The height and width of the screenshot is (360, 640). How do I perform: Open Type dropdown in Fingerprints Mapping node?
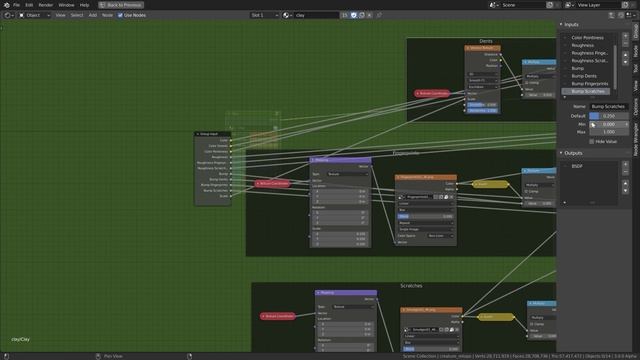coord(347,174)
